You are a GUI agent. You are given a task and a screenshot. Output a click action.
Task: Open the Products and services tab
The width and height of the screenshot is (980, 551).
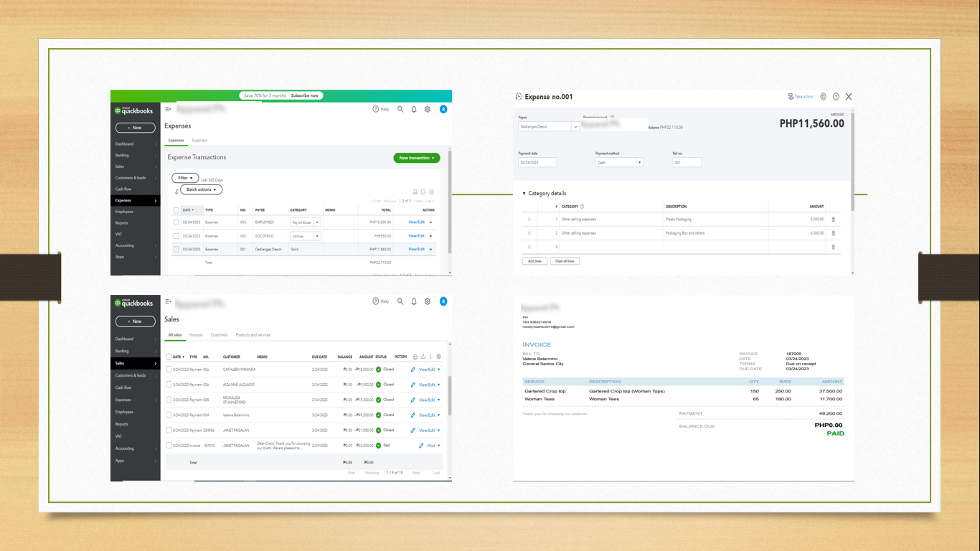(253, 335)
